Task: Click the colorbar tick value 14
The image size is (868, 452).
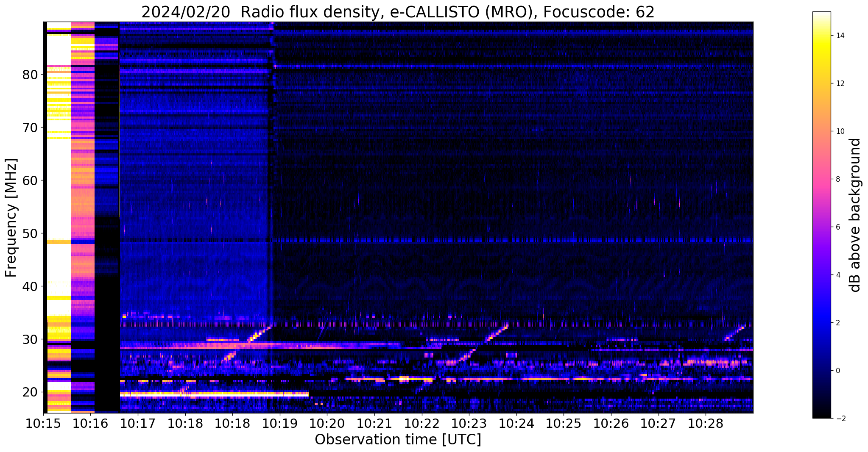Action: point(840,36)
